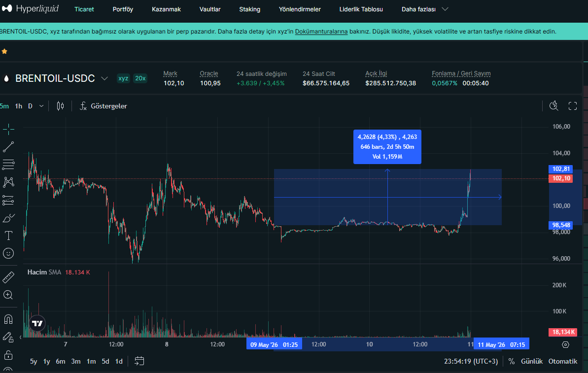Expand the Daha fazlası menu
This screenshot has width=588, height=373.
coord(424,9)
